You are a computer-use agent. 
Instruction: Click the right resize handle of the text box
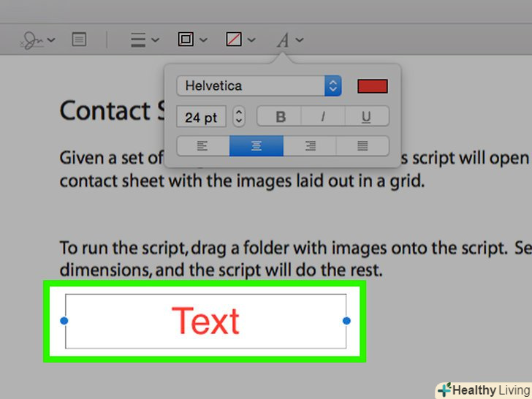tap(346, 321)
